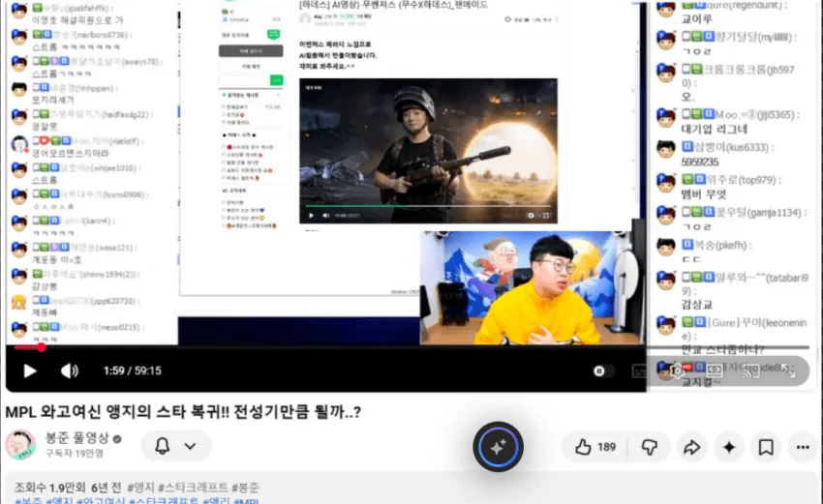The width and height of the screenshot is (823, 504).
Task: Click the chat username (pkefh)
Action: (733, 245)
